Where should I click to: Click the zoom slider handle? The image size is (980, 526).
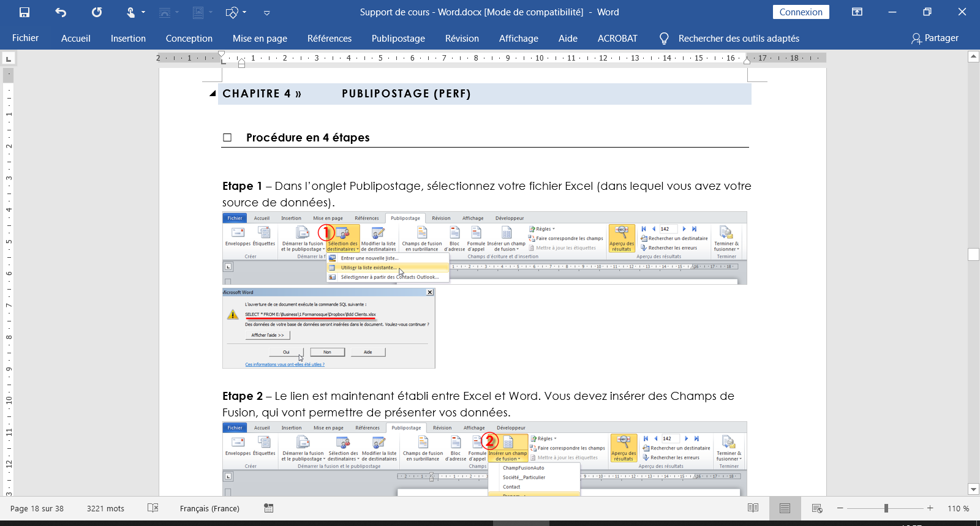pos(886,508)
